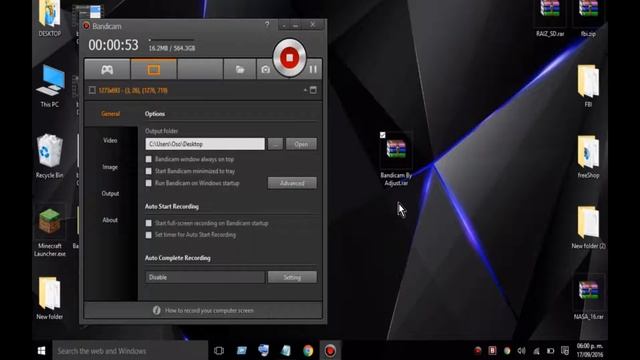The image size is (640, 360).
Task: Enable Set timer for Auto Start Recording
Action: tap(149, 235)
